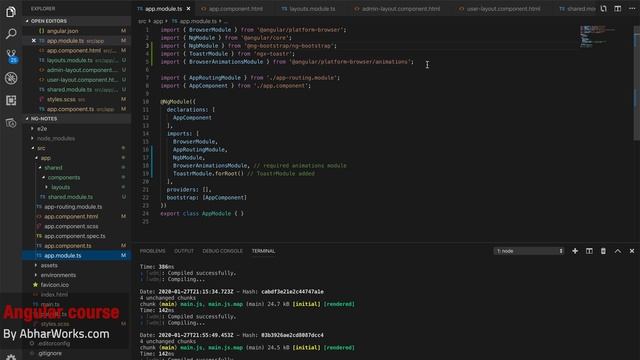Open styles.scss from Open Editors
The image size is (640, 360).
78,99
